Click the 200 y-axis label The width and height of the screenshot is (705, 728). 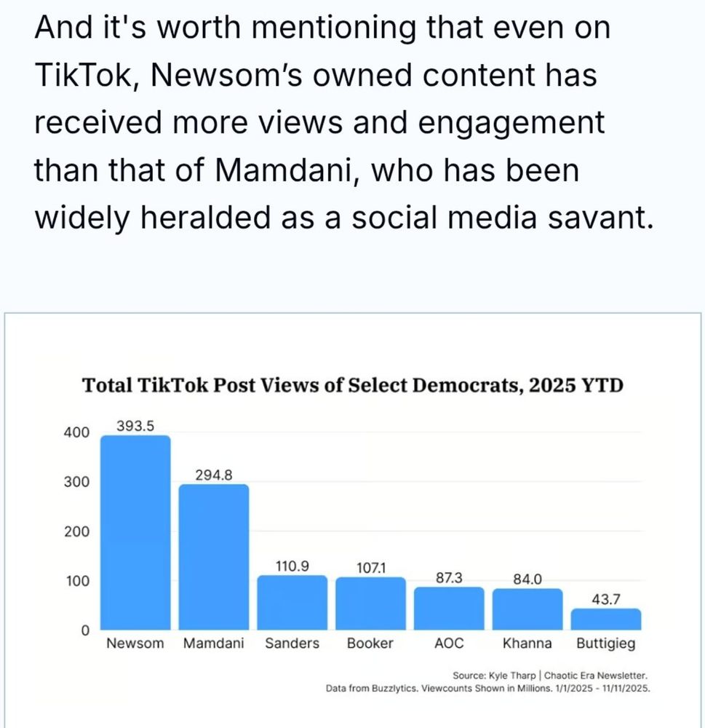point(75,532)
